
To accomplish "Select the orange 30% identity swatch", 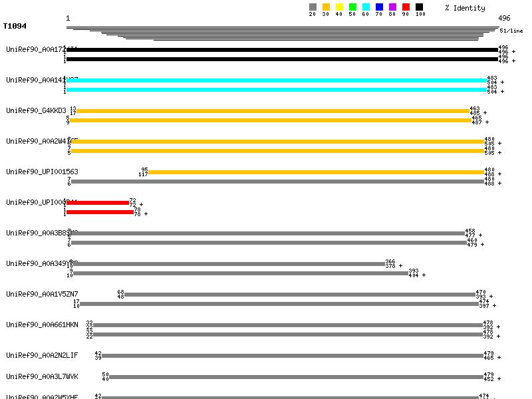I will pos(326,7).
